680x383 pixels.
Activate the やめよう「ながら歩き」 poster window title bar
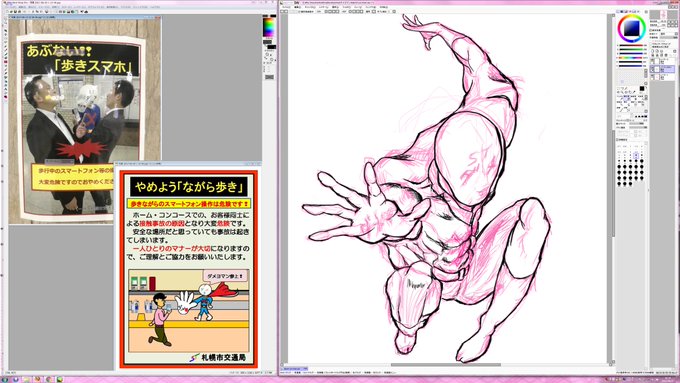[x=188, y=164]
